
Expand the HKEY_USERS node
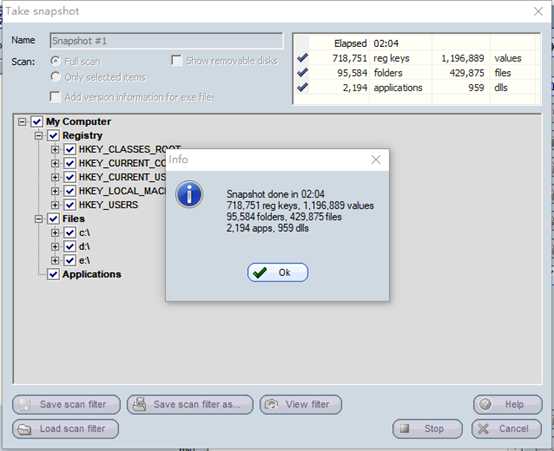pos(55,205)
